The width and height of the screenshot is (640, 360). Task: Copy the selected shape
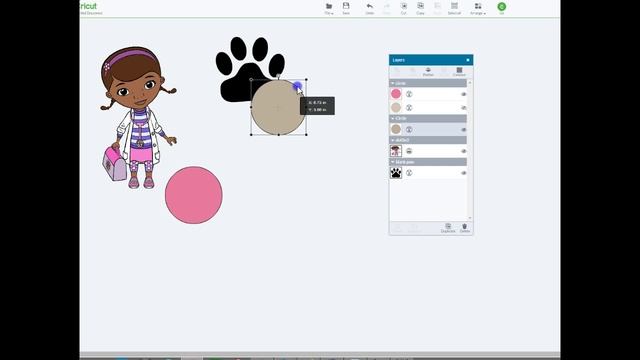pos(420,9)
